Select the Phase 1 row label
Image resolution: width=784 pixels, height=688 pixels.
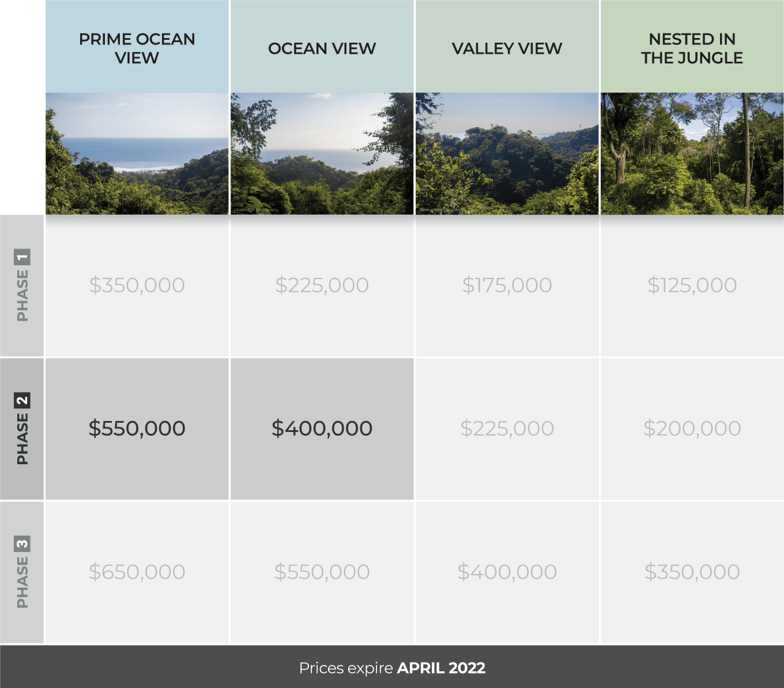coord(22,286)
